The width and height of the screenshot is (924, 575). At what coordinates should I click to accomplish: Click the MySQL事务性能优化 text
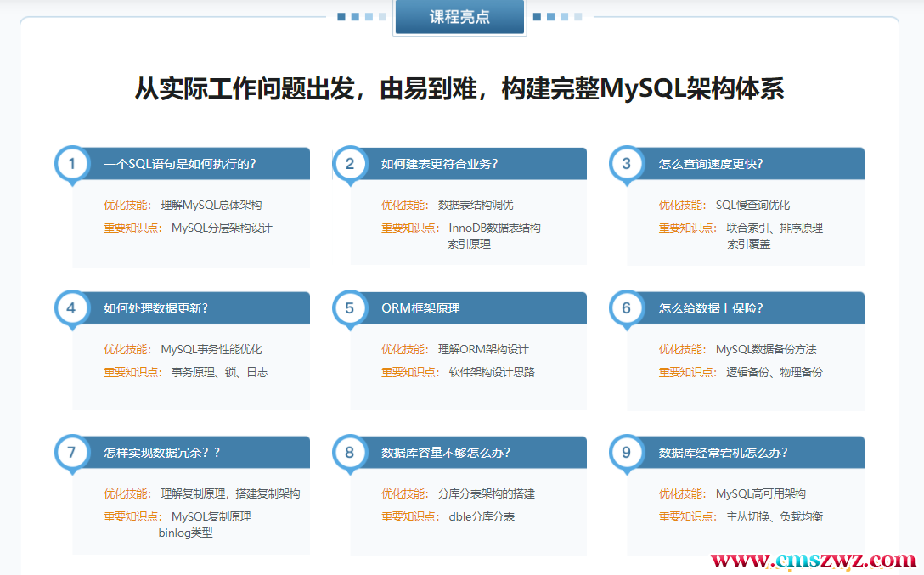[211, 349]
